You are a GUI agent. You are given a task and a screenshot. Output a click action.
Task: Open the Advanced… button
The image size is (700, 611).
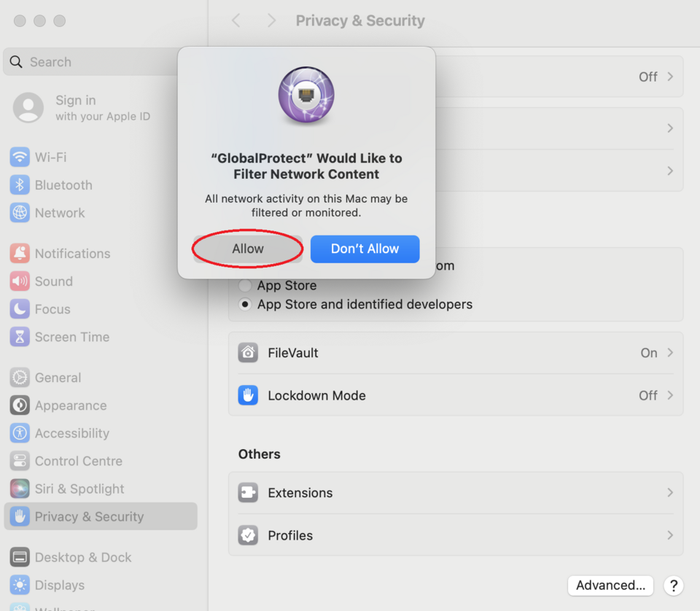click(610, 585)
